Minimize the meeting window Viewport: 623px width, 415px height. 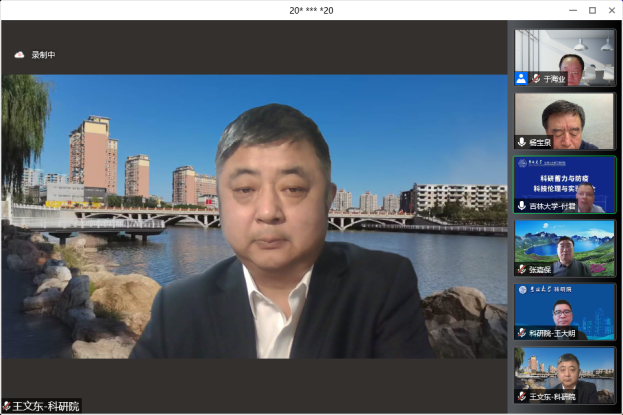569,10
